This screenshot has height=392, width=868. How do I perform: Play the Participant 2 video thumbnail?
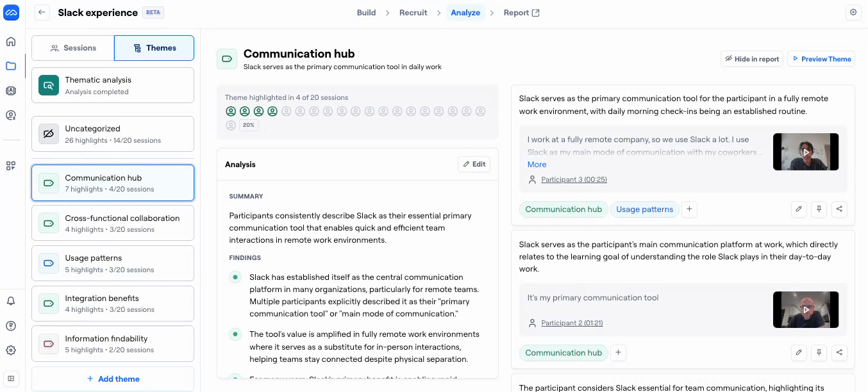click(806, 310)
